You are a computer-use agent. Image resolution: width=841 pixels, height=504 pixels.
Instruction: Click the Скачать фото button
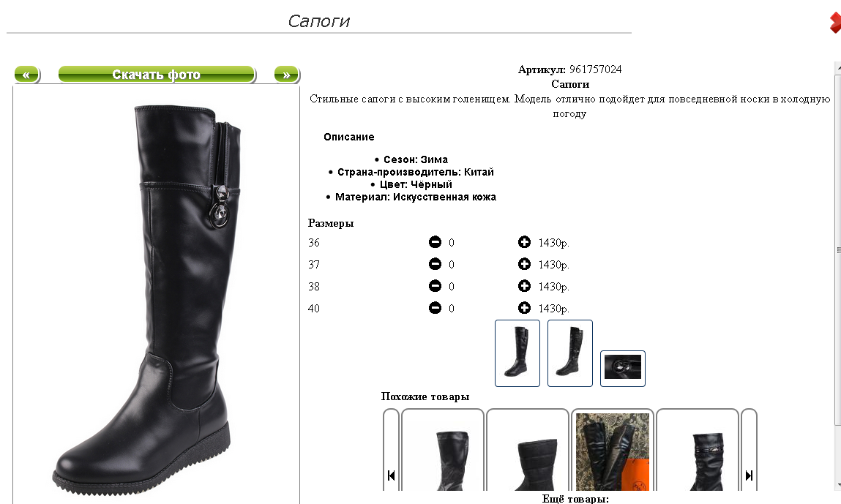(x=157, y=75)
